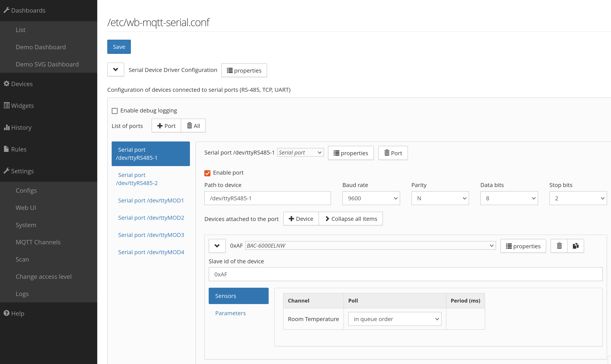Switch to Serial port /dev/ttyMOD1 tab
The image size is (611, 364).
[151, 200]
